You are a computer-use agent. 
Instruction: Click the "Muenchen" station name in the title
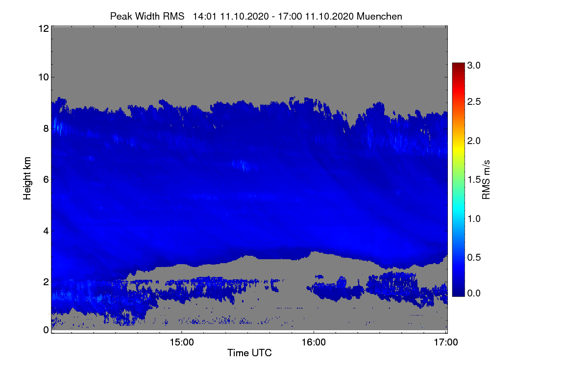379,16
